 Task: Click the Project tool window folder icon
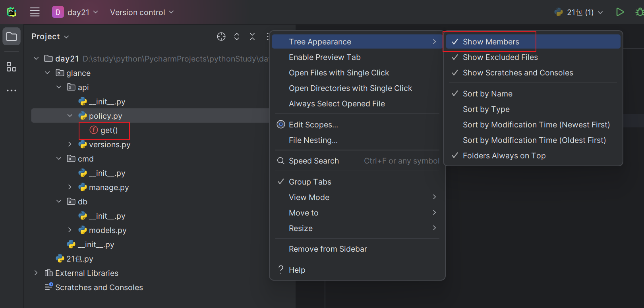coord(12,37)
